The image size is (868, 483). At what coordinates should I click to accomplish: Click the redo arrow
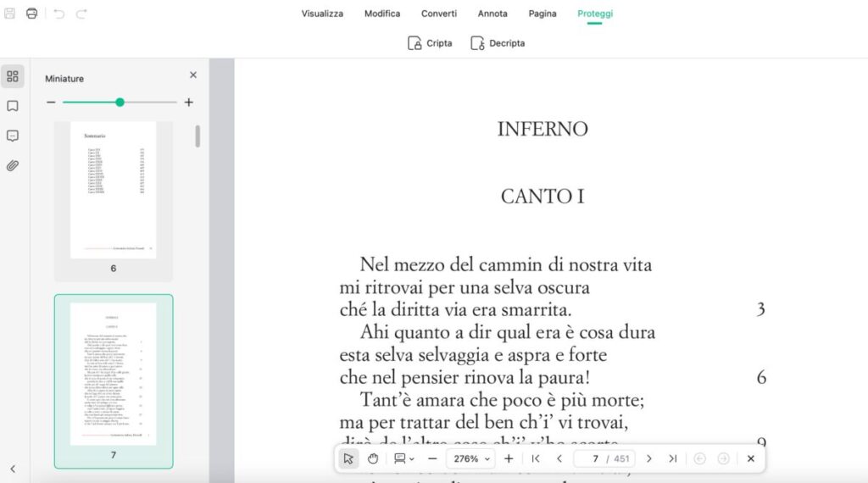point(81,14)
